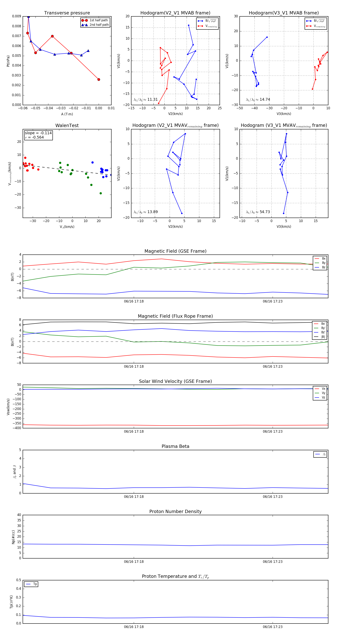Click the 'Magnetic Field (GSE Frame)' title
This screenshot has height=644, width=351.
click(x=175, y=251)
